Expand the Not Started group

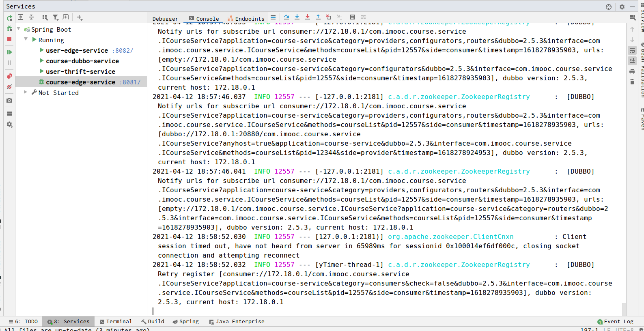(26, 92)
